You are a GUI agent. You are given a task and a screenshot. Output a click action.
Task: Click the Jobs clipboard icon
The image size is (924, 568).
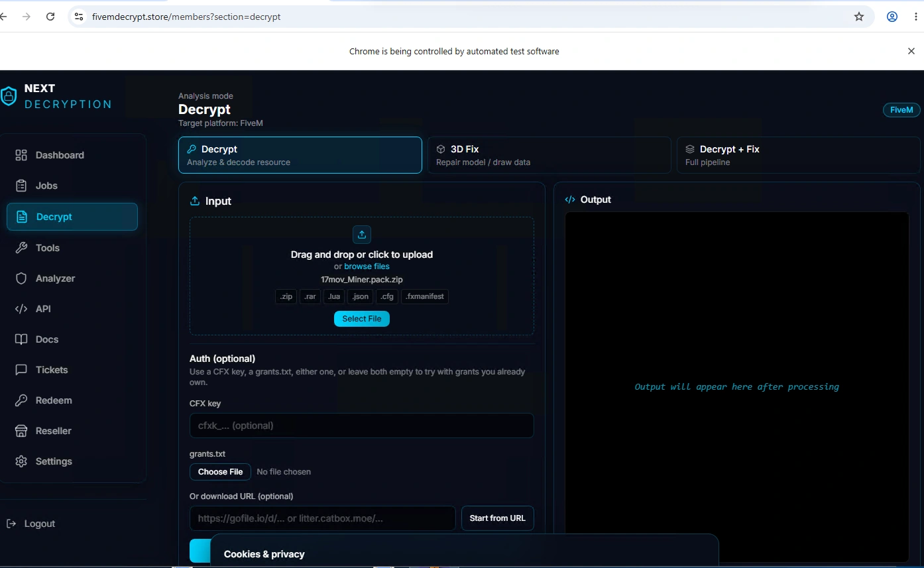point(21,186)
